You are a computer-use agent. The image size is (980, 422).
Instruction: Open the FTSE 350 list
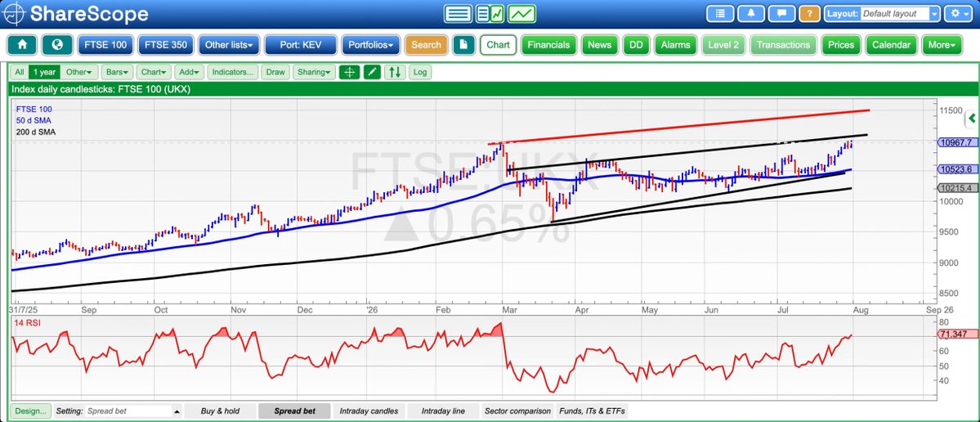pos(165,45)
